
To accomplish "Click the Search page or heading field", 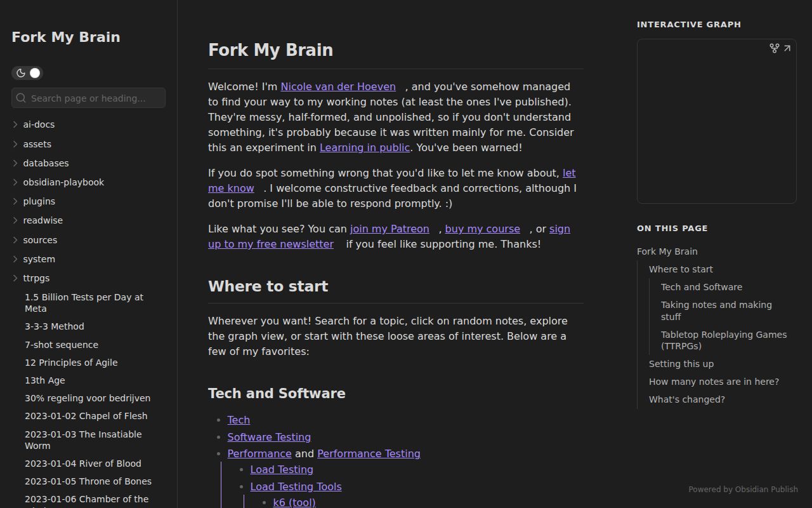I will tap(95, 98).
